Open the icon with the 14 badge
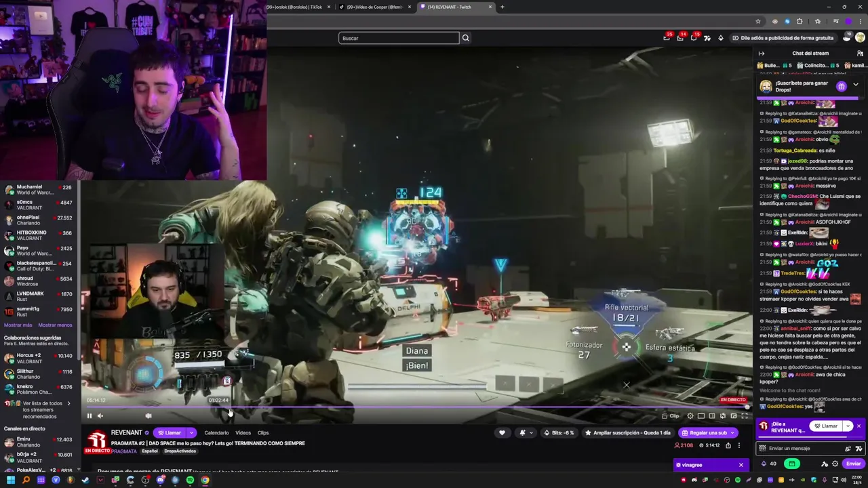Image resolution: width=868 pixels, height=488 pixels. (x=680, y=38)
